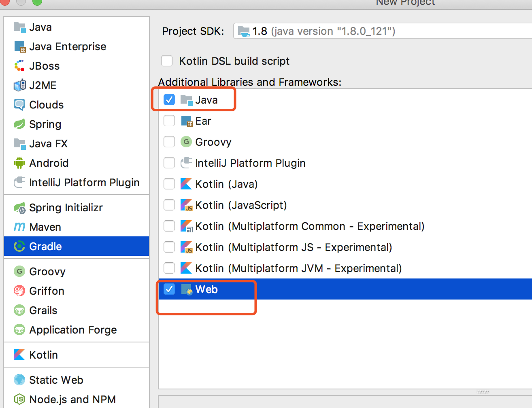Click the Java Enterprise sidebar icon
This screenshot has width=532, height=408.
pos(19,47)
